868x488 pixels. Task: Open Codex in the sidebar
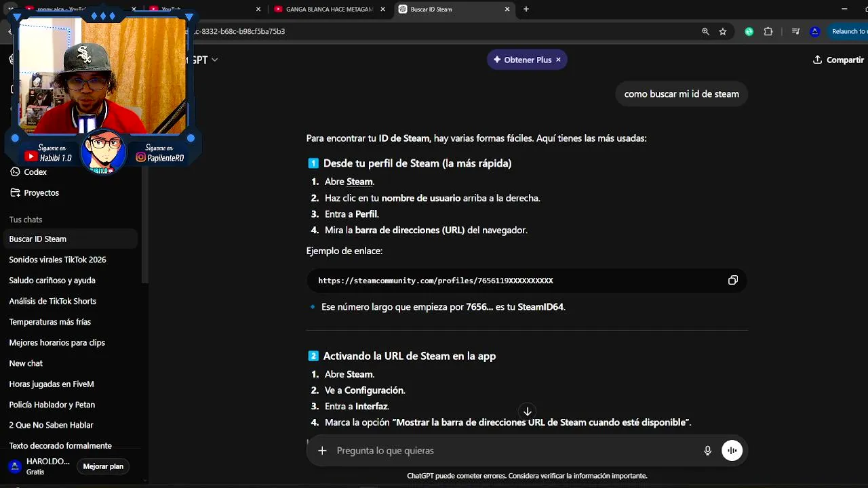point(28,172)
